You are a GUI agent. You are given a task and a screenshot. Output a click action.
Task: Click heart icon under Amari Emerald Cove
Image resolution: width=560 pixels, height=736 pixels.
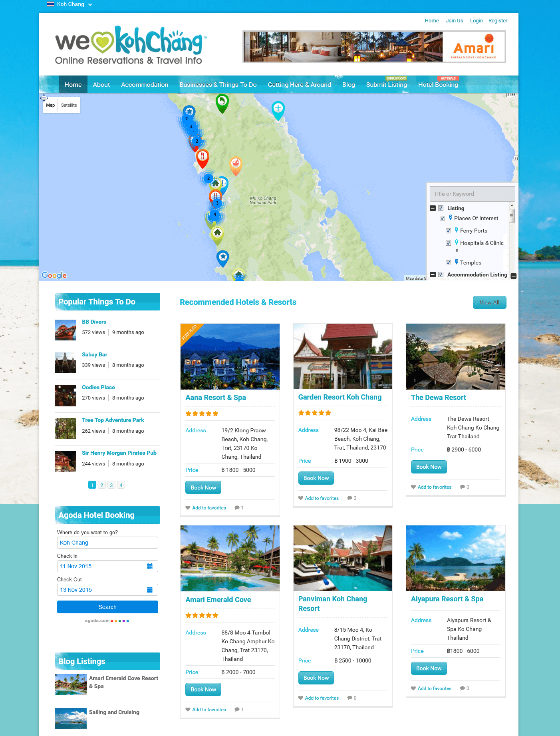(188, 710)
